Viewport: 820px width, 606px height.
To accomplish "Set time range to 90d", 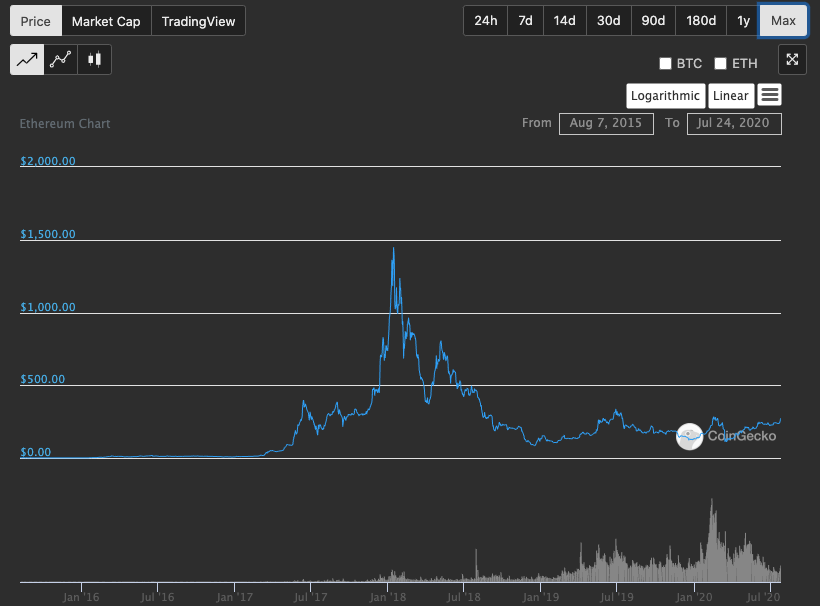I will (x=653, y=21).
